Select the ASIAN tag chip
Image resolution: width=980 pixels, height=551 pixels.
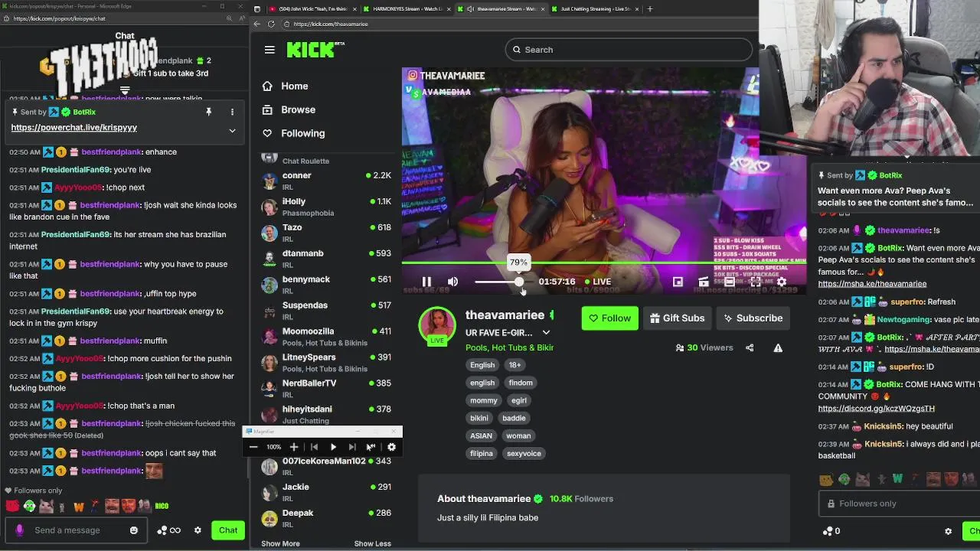point(481,435)
